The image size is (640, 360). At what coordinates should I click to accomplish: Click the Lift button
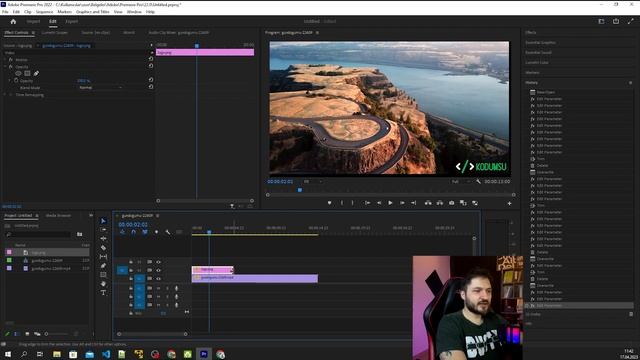(x=428, y=203)
